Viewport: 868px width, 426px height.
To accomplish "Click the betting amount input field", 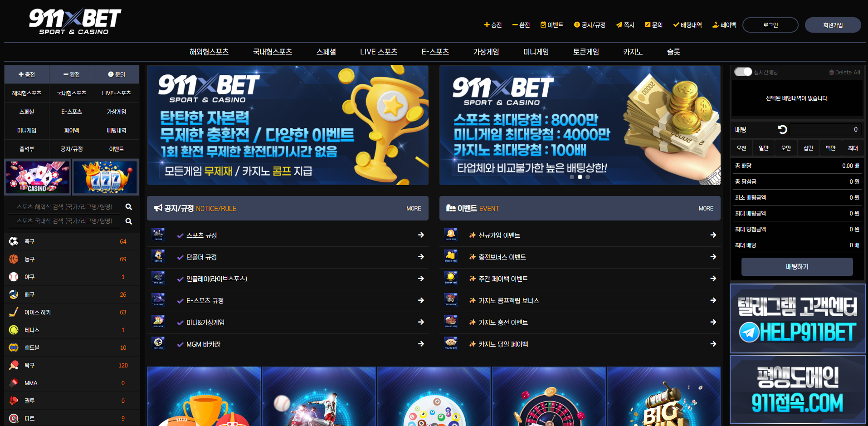I will [825, 130].
